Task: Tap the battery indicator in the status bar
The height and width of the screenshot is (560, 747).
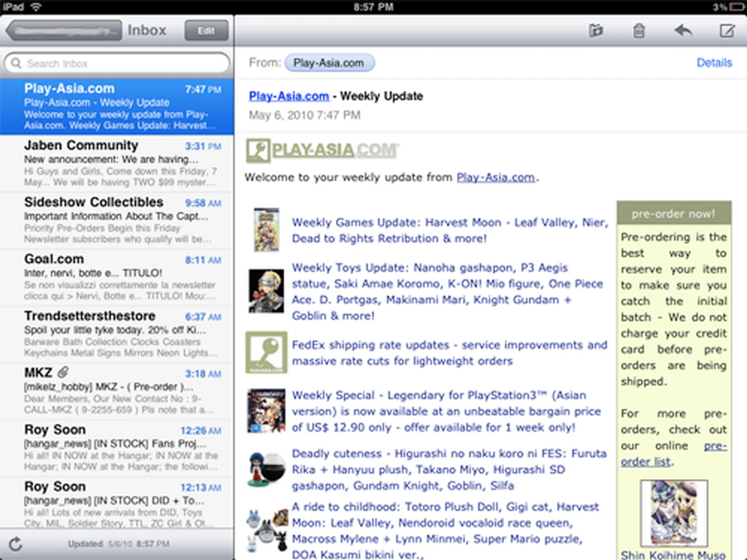Action: click(x=736, y=7)
